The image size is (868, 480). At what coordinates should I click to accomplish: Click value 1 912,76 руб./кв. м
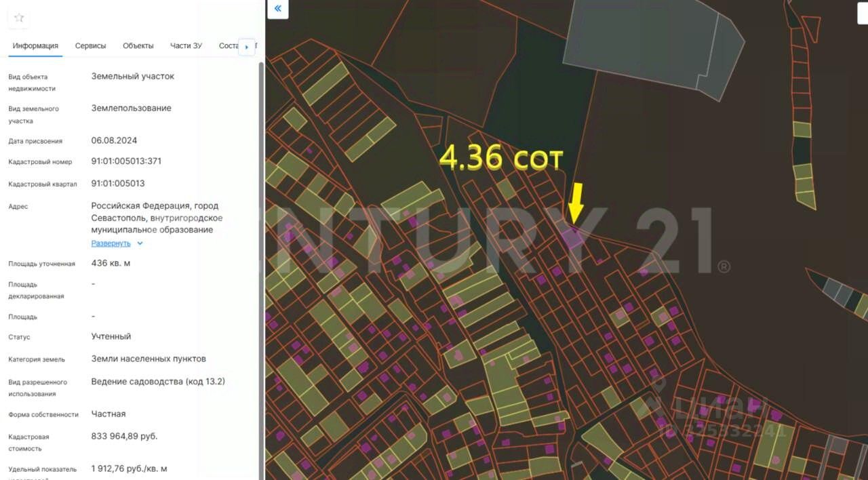point(129,468)
